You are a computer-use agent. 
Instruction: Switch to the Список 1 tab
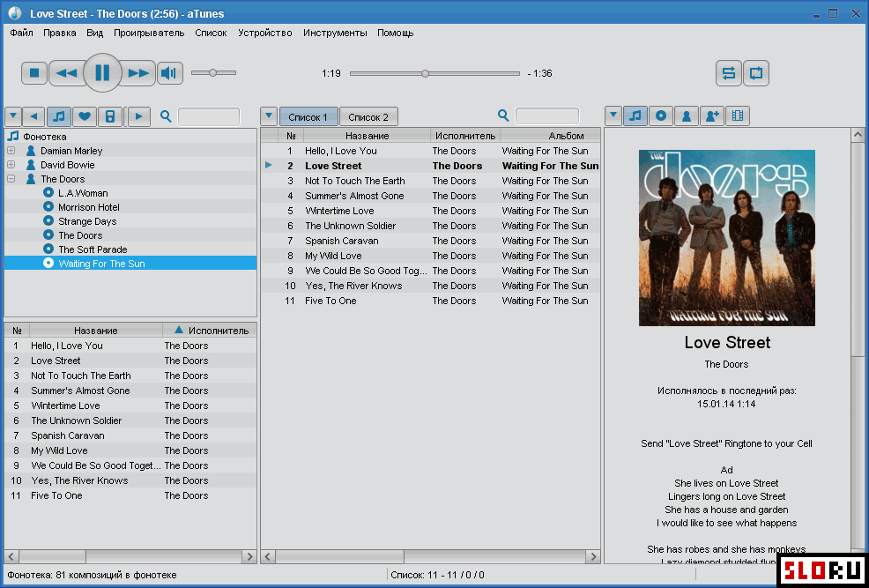[x=308, y=117]
